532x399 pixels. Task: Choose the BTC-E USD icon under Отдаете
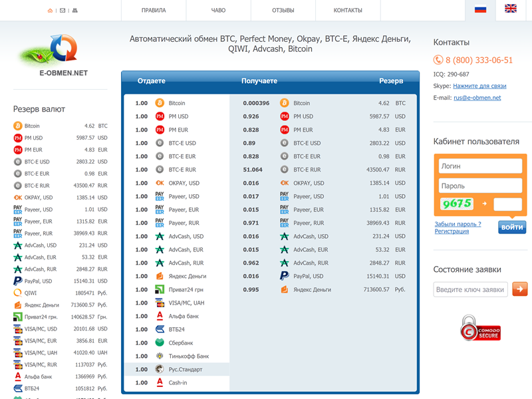[160, 143]
